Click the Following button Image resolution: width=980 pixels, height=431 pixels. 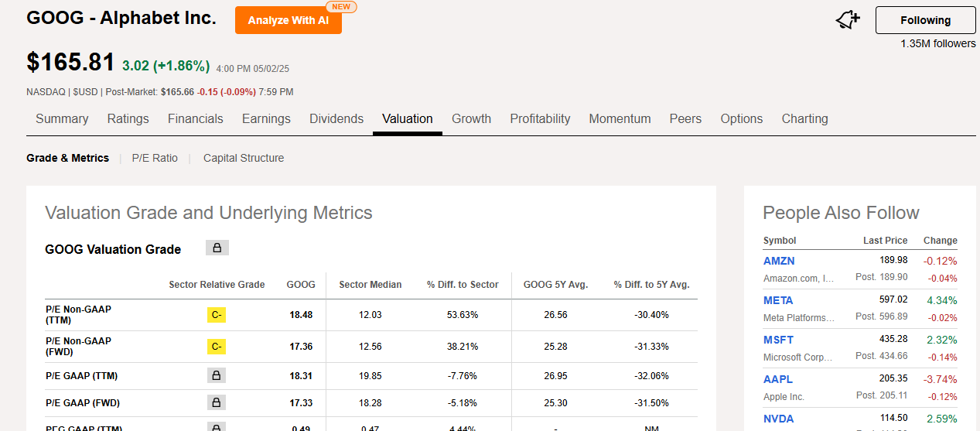click(925, 20)
